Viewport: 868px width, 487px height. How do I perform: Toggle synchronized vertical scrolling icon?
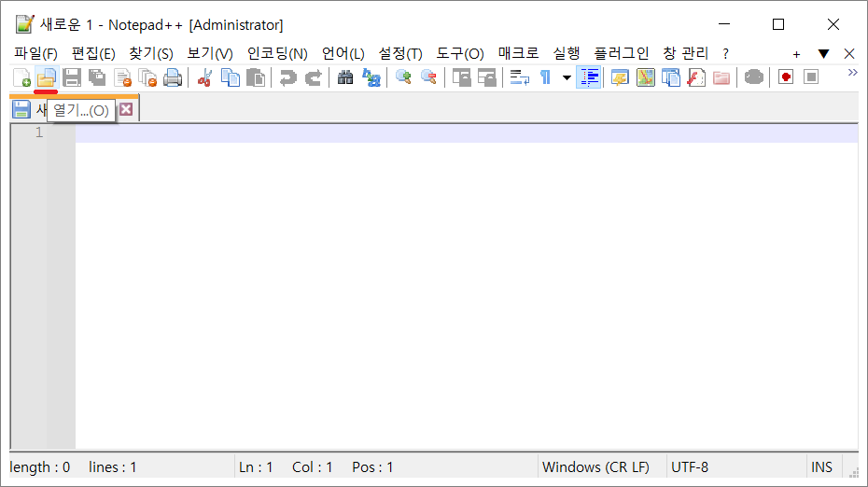pyautogui.click(x=461, y=77)
